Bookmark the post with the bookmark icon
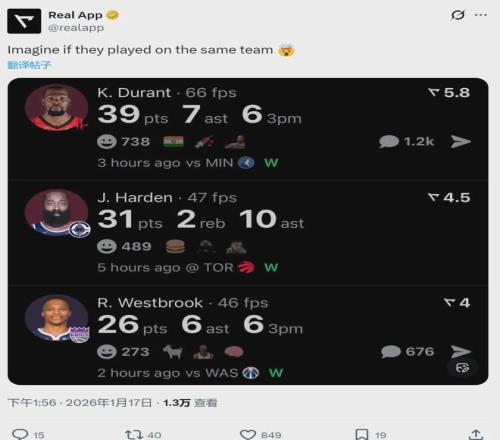This screenshot has height=440, width=500. 362,434
